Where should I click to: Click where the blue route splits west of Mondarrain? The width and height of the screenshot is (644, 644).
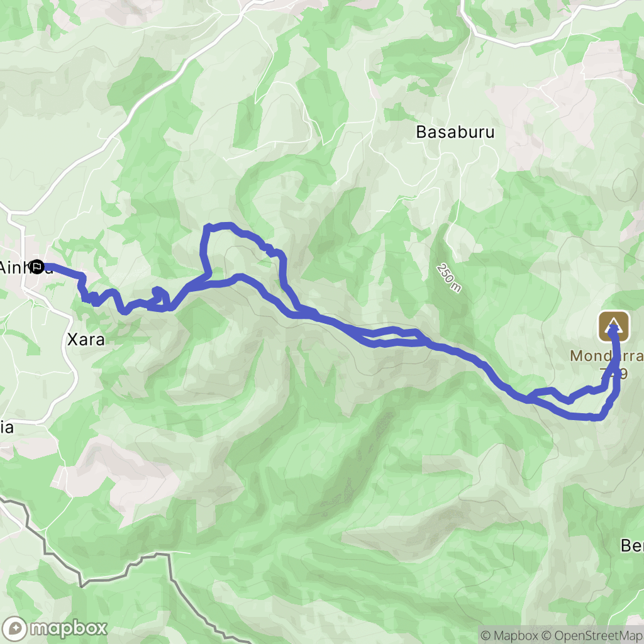click(x=529, y=397)
